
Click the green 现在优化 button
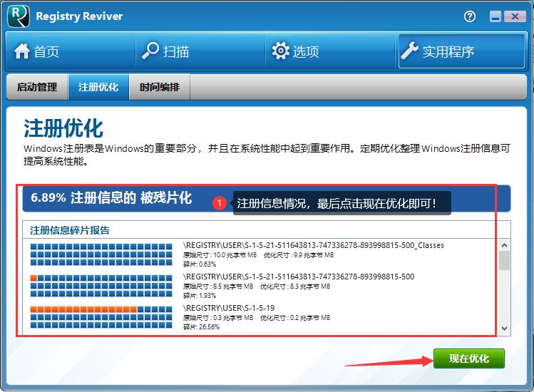pos(469,359)
